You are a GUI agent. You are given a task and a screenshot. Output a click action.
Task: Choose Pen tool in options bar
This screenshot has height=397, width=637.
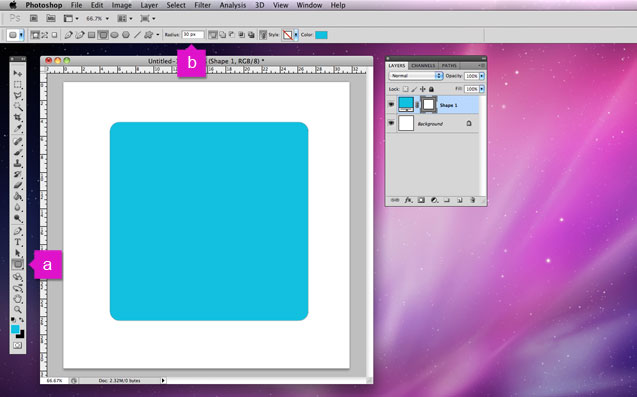[x=69, y=35]
